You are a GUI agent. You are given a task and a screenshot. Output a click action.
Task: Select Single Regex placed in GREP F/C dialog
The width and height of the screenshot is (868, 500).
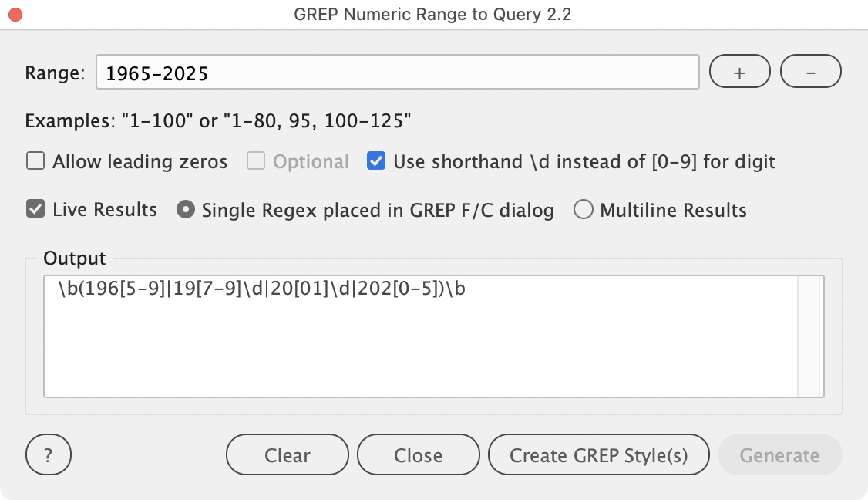(x=185, y=210)
